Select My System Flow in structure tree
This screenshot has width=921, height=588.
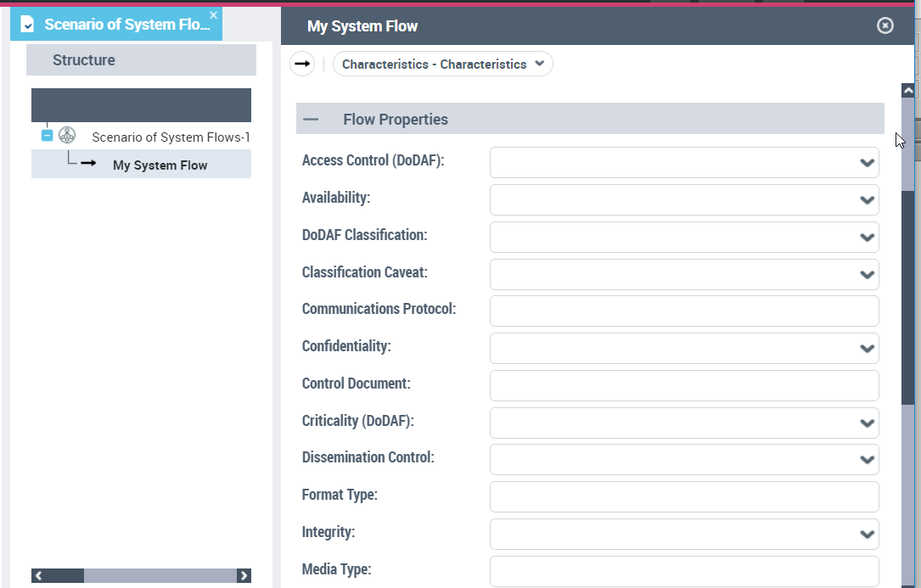point(160,165)
